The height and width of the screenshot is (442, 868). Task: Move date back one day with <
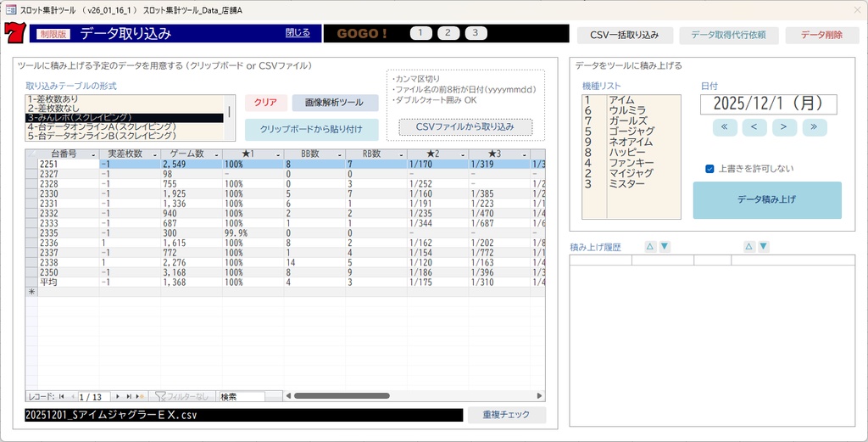pyautogui.click(x=754, y=127)
